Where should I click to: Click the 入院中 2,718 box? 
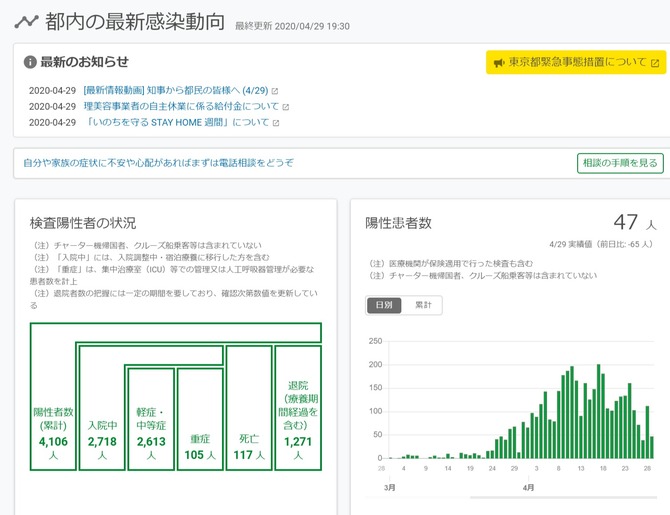[x=101, y=440]
